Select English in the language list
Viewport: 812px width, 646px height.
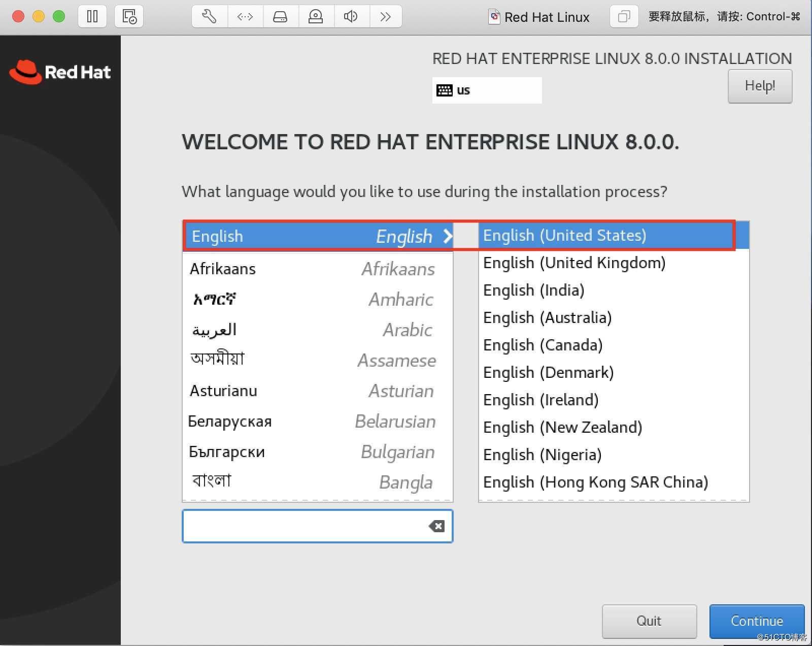(x=318, y=236)
